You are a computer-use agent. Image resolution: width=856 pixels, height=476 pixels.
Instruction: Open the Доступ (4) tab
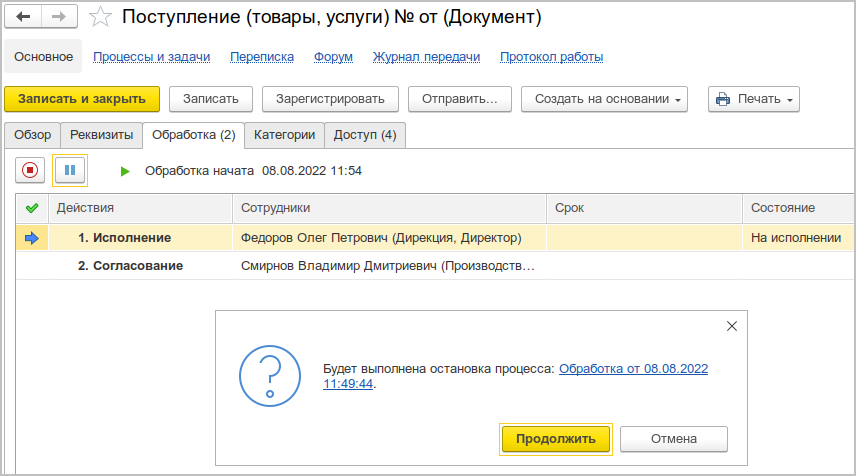tap(365, 135)
